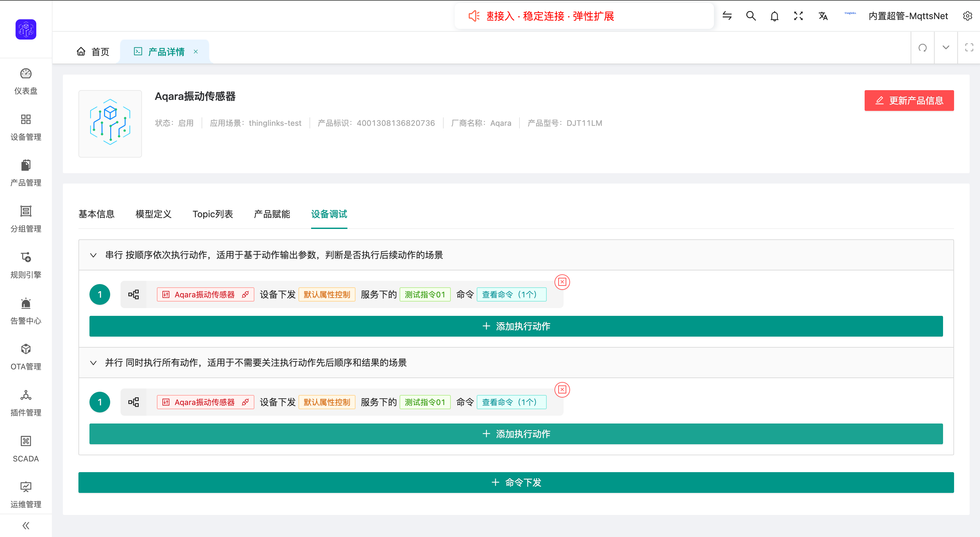Collapse the 串行 section

coord(93,255)
